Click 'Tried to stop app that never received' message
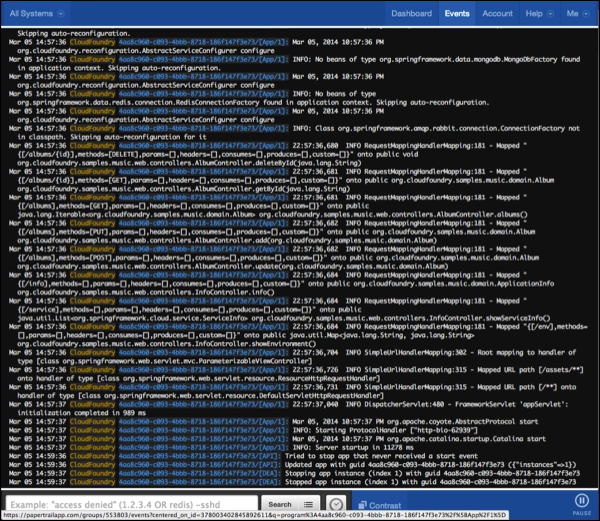600x521 pixels. coord(381,456)
